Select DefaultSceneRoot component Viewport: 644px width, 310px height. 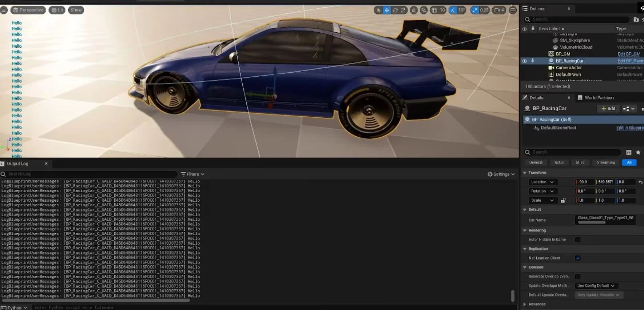[x=558, y=128]
